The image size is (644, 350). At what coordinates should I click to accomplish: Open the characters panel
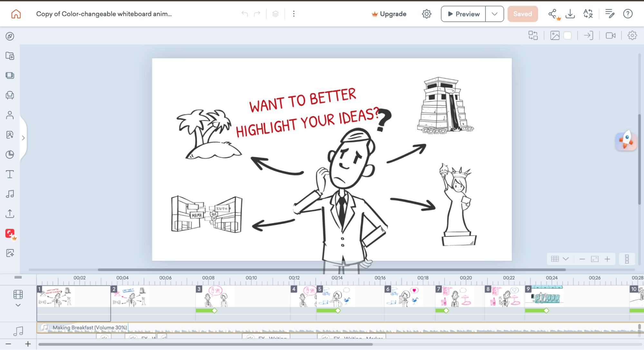10,115
